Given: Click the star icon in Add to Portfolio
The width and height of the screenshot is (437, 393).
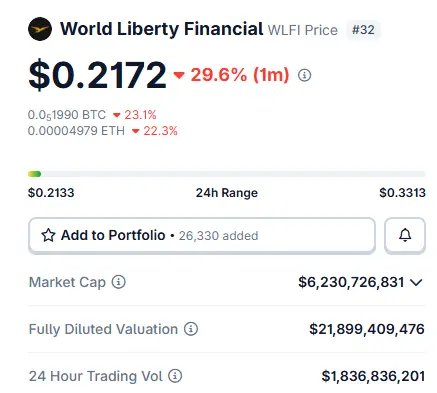Looking at the screenshot, I should pos(48,235).
